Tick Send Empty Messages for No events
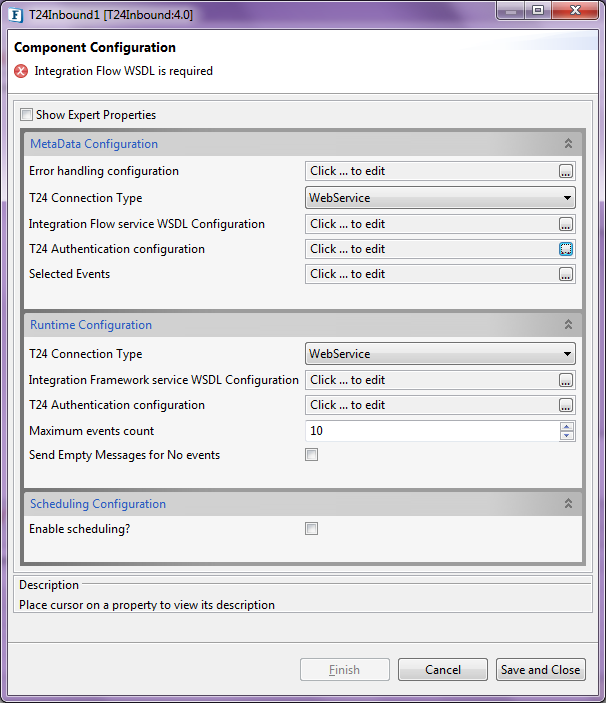The height and width of the screenshot is (703, 606). (312, 455)
